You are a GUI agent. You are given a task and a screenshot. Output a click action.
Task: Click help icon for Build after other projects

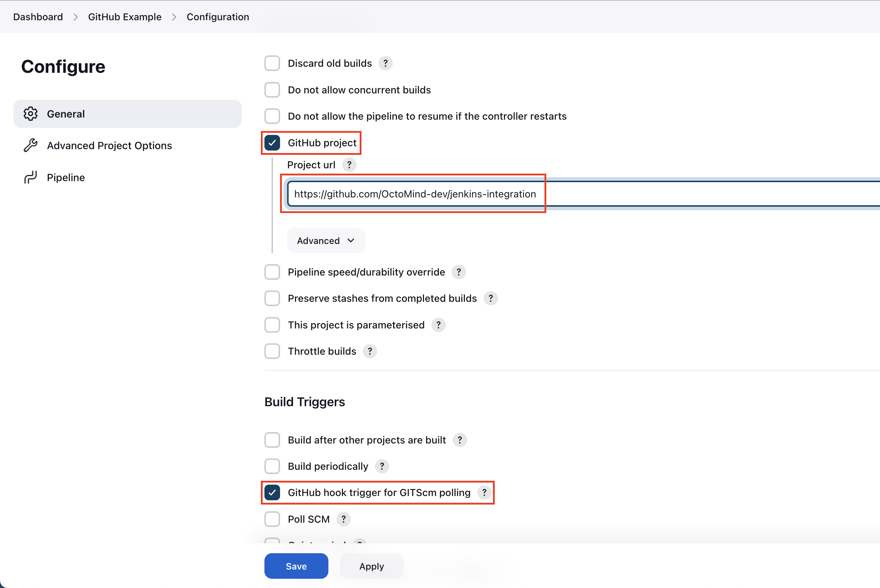[459, 440]
